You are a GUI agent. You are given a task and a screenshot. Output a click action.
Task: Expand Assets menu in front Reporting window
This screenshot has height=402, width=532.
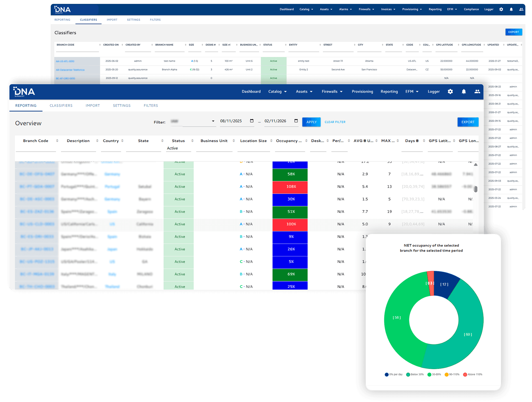304,92
